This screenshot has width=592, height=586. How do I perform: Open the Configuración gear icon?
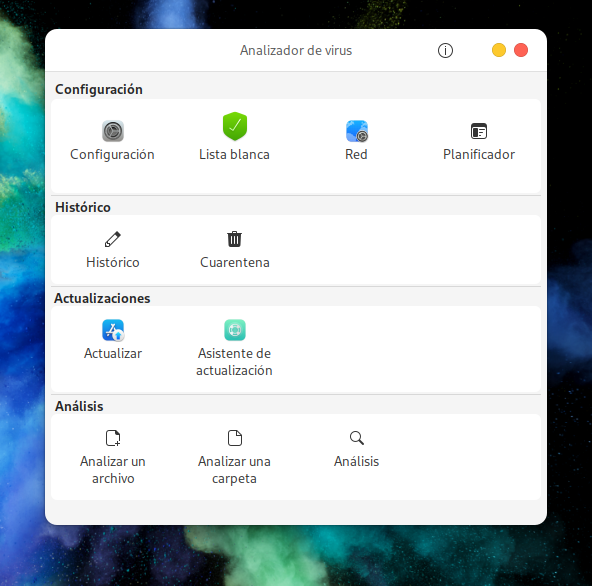tap(113, 131)
